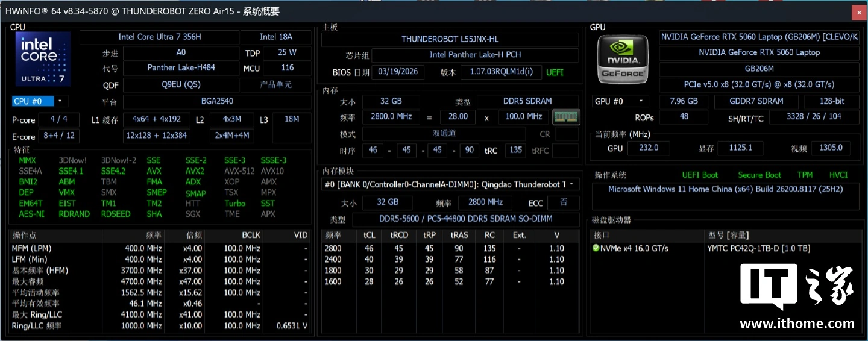Click the 128-bit bus width field
This screenshot has height=341, width=868.
832,101
